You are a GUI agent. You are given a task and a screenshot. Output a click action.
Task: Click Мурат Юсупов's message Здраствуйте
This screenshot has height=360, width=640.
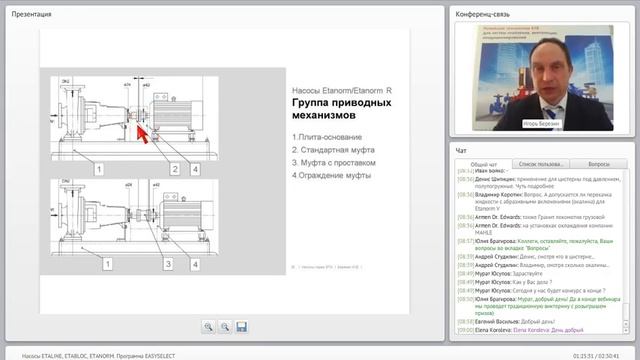tap(500, 273)
